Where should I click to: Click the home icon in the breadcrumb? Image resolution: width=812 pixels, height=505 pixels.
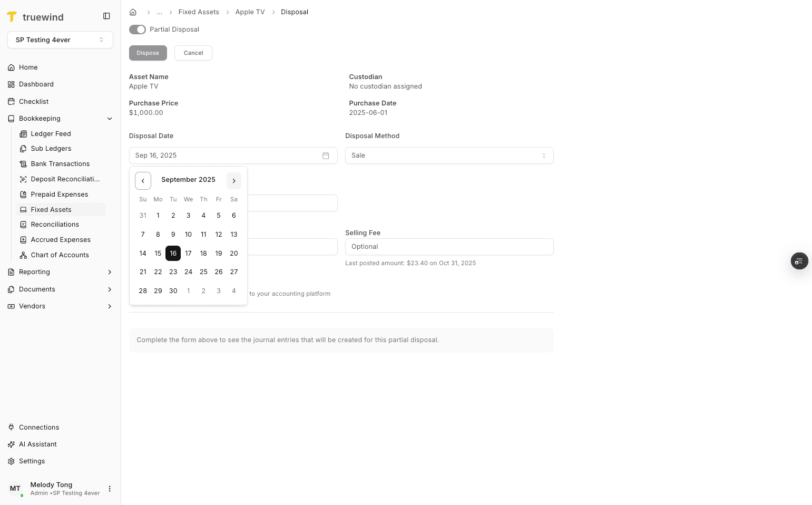(133, 12)
